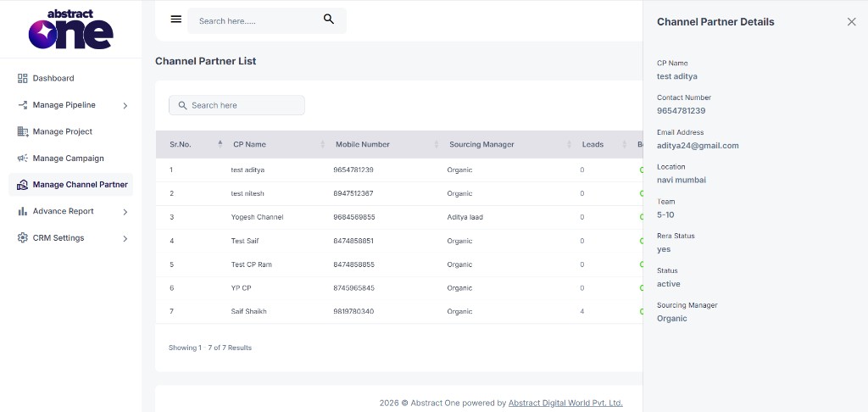The width and height of the screenshot is (868, 412).
Task: Click 'Organic' under Sourcing Manager in details
Action: (x=671, y=319)
